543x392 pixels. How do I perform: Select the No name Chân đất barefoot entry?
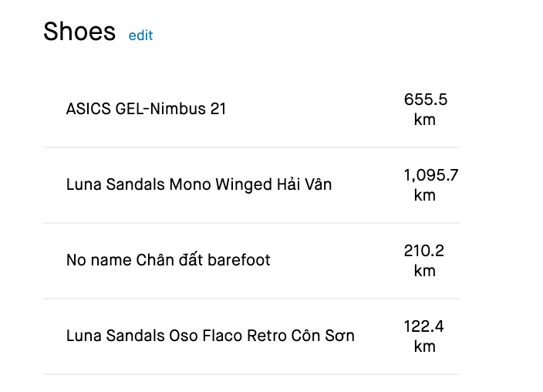[x=168, y=260]
